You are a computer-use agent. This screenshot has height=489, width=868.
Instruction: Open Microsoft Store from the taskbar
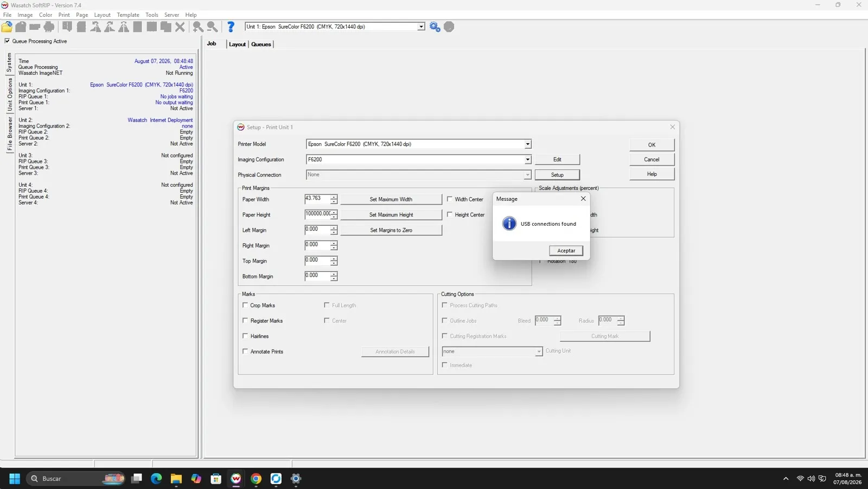pos(216,479)
